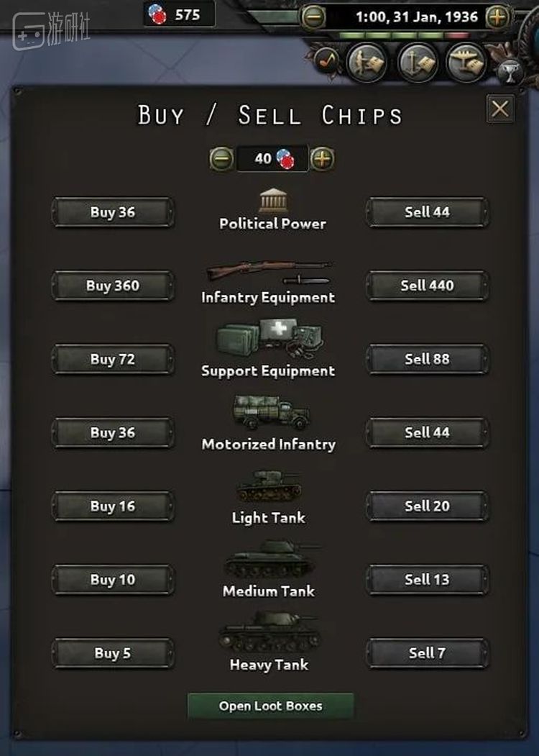Click Buy 72 Support Equipment
Viewport: 539px width, 756px height.
click(113, 359)
